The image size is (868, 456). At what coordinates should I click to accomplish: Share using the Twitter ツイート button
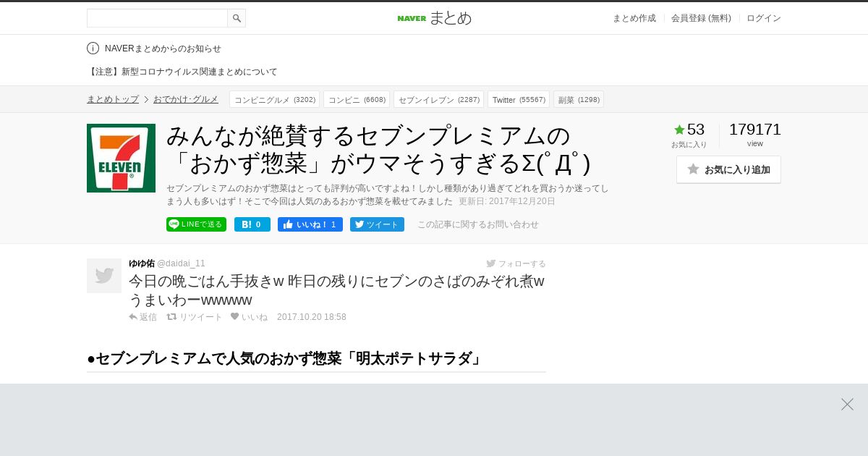pyautogui.click(x=377, y=224)
